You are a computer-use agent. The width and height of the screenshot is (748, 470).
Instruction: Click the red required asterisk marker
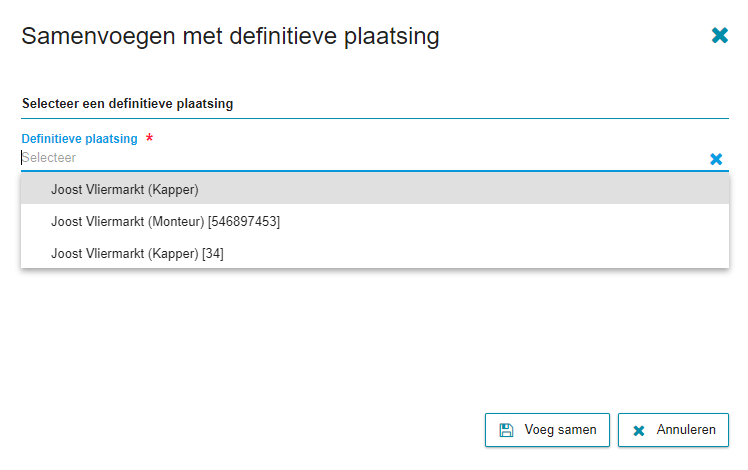pyautogui.click(x=149, y=138)
